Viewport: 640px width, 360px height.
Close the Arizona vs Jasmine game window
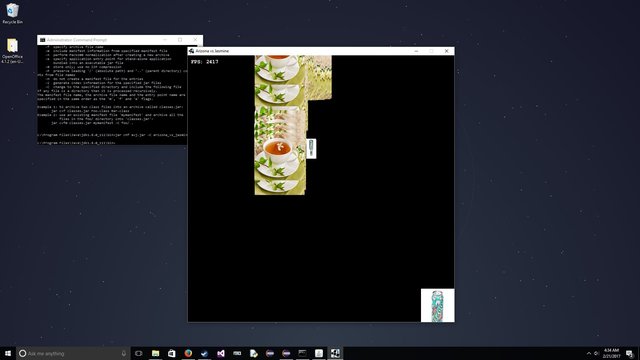(447, 51)
